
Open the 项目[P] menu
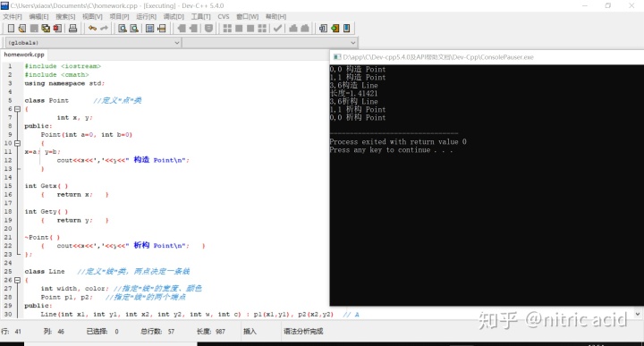point(119,16)
